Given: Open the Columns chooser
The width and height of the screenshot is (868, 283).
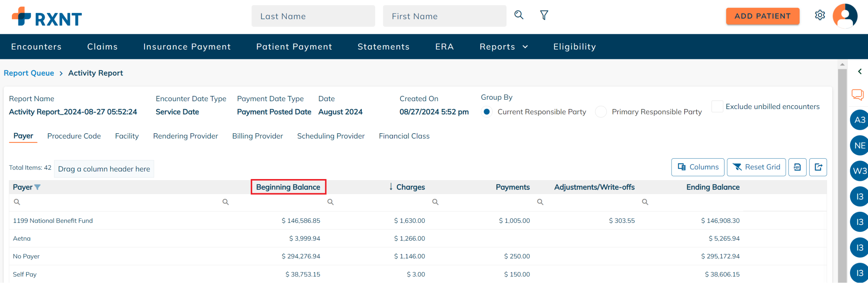Looking at the screenshot, I should (x=697, y=167).
